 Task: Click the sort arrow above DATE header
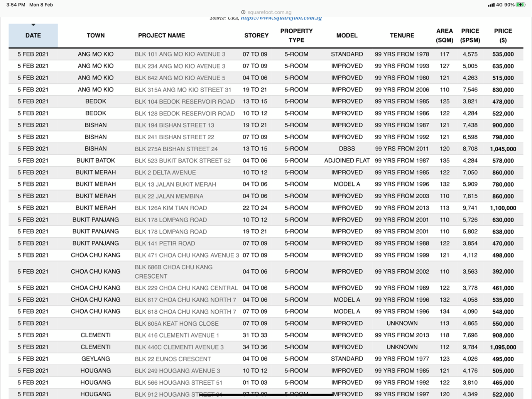[x=33, y=25]
